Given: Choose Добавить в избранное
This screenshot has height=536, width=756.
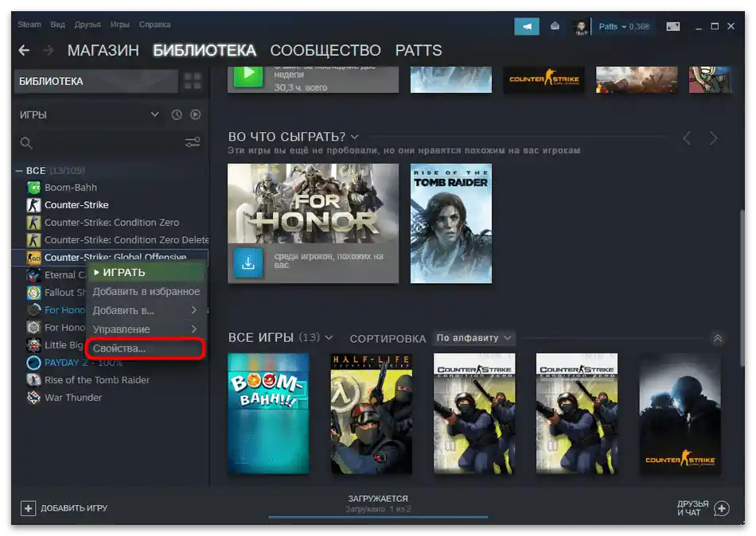Looking at the screenshot, I should [x=146, y=292].
